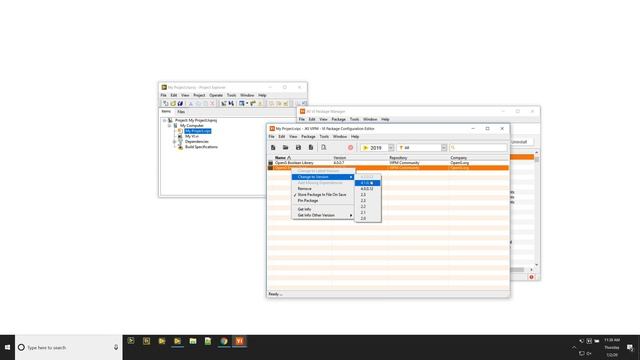The height and width of the screenshot is (360, 640).
Task: Select version 2.1 in version submenu
Action: [363, 213]
